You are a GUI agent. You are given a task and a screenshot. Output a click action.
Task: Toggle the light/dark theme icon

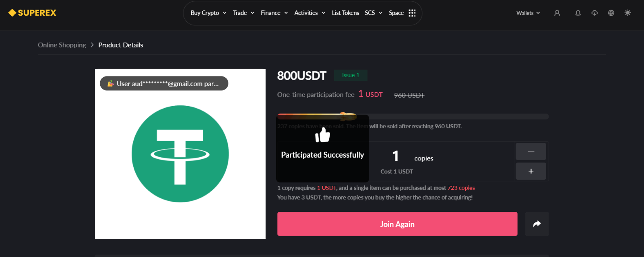tap(627, 13)
